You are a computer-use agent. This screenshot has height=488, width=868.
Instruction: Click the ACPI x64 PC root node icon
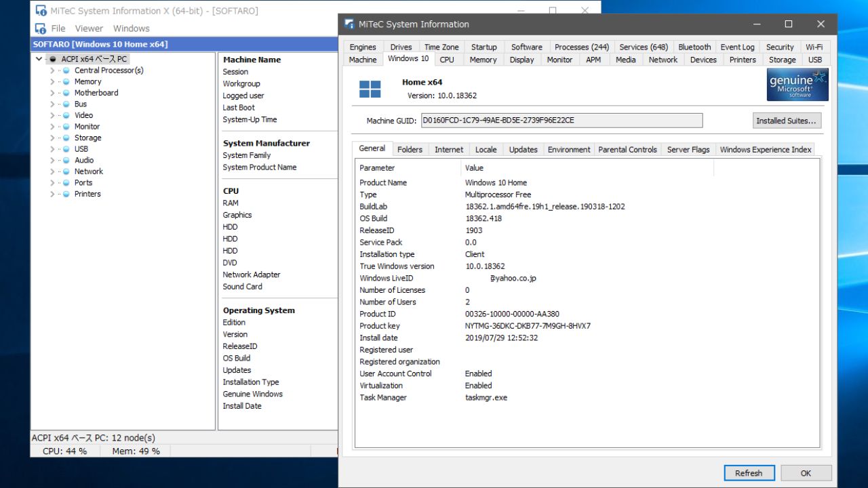tap(53, 59)
